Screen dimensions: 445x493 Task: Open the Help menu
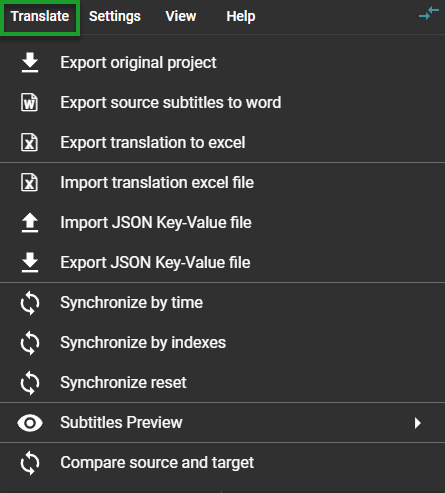point(241,16)
